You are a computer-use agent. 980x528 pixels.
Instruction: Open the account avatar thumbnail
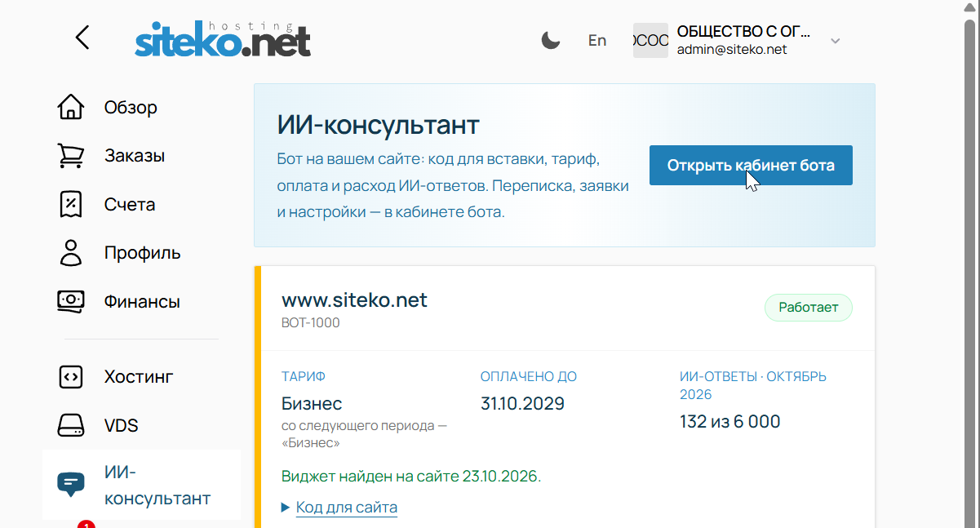tap(650, 40)
